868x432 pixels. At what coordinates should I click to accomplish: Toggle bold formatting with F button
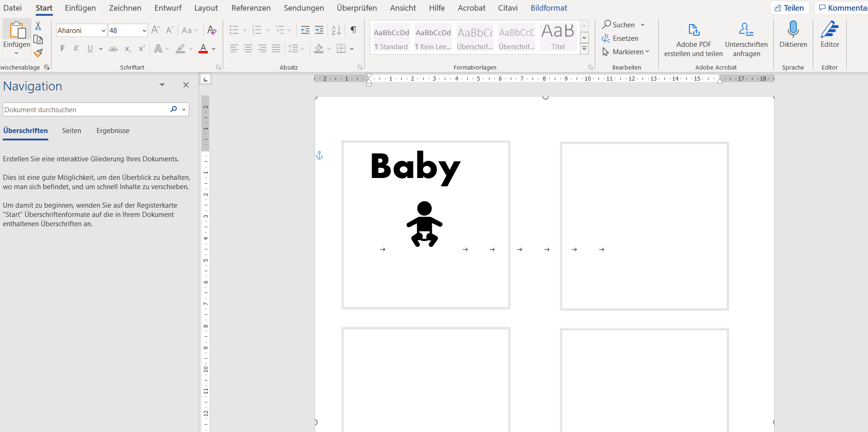coord(63,49)
